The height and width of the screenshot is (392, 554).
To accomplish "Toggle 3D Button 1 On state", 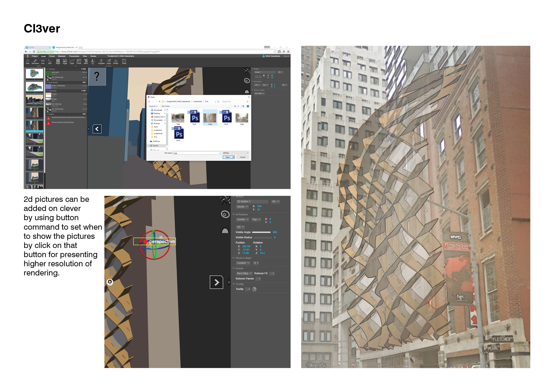I will click(x=275, y=202).
